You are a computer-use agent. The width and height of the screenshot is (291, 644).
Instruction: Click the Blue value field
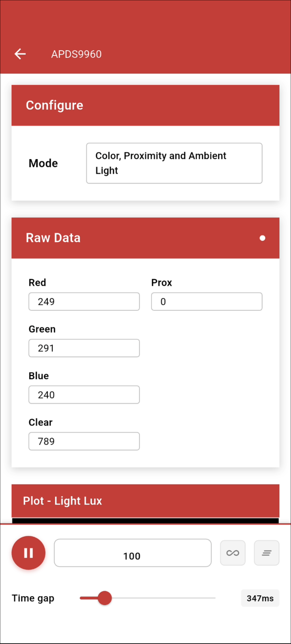pyautogui.click(x=84, y=395)
